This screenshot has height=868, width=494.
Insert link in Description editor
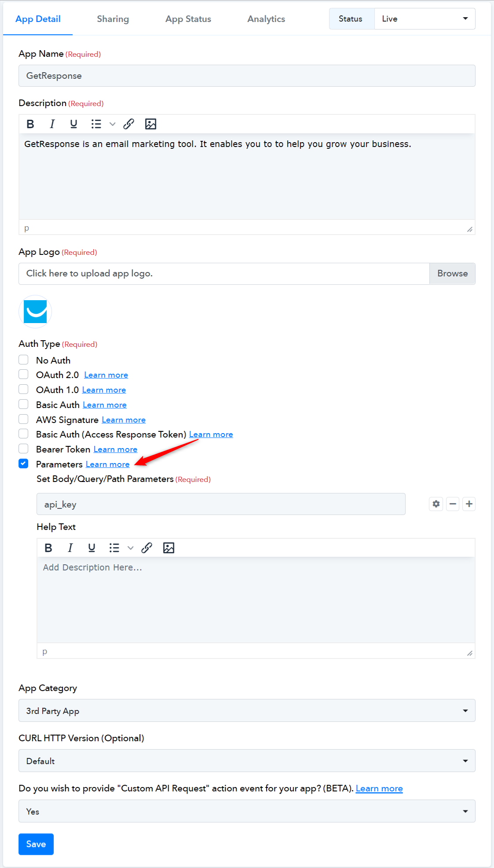point(128,124)
